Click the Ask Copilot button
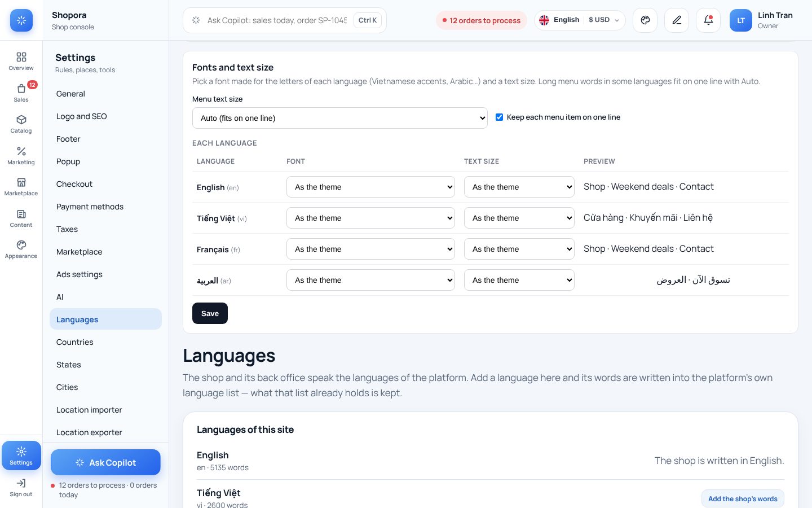812x508 pixels. pyautogui.click(x=105, y=462)
